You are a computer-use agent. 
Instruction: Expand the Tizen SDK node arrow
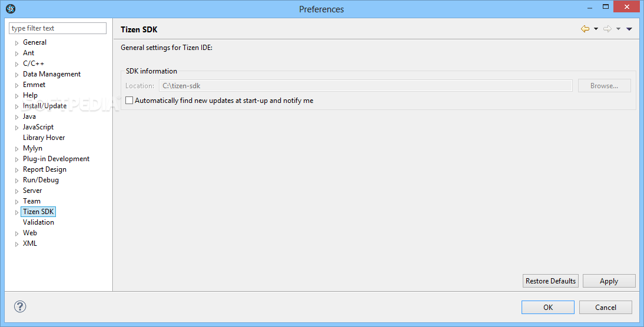pyautogui.click(x=17, y=212)
